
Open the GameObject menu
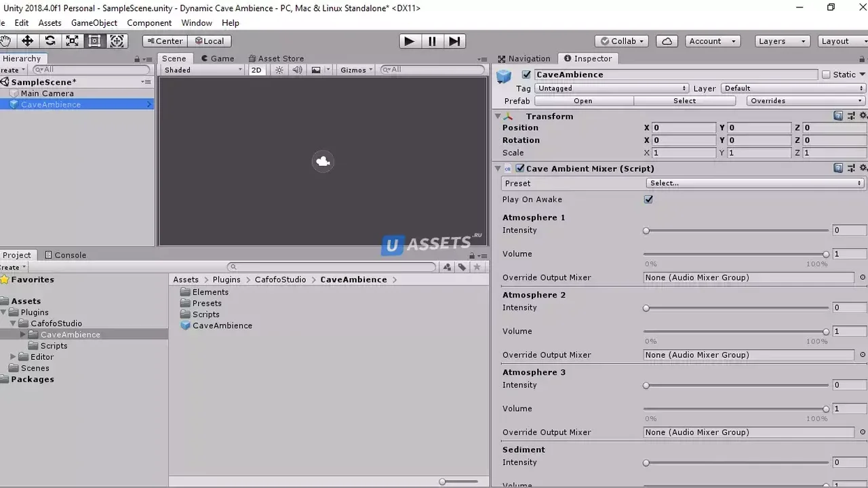pos(94,23)
